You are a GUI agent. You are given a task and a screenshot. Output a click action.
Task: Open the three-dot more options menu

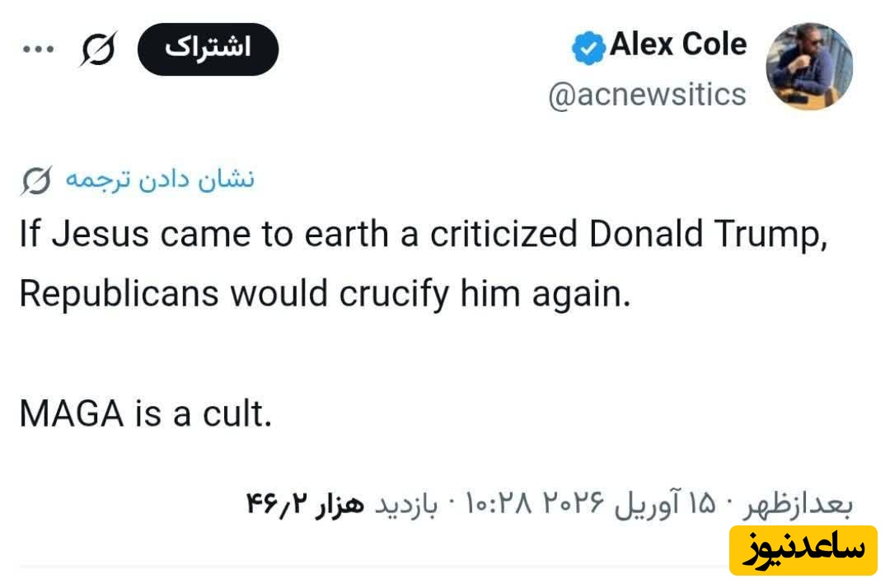(38, 49)
